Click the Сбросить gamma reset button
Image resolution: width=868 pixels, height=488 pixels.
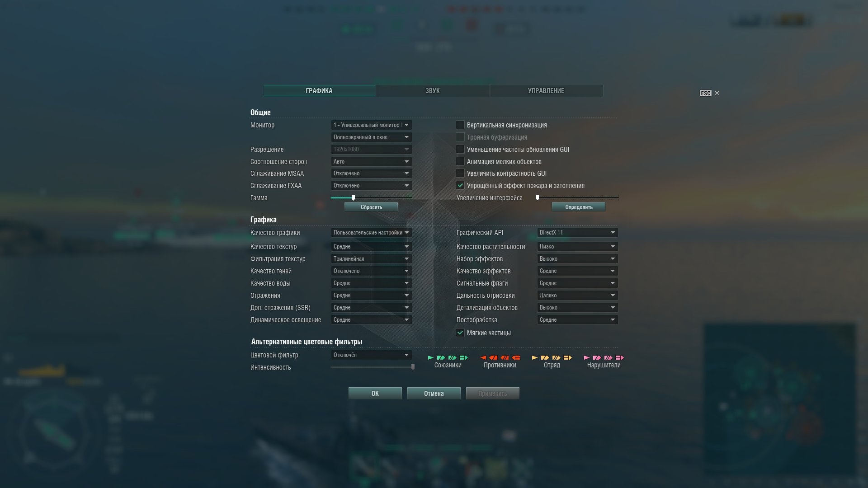371,207
